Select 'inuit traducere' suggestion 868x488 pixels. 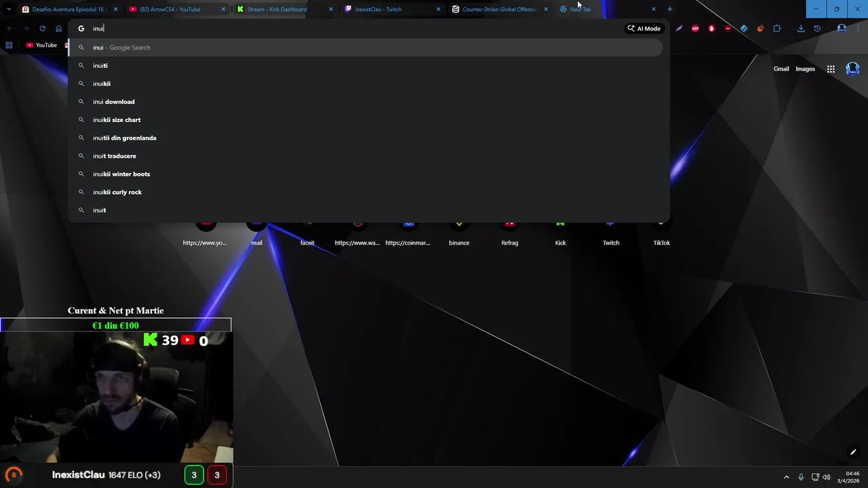click(366, 156)
